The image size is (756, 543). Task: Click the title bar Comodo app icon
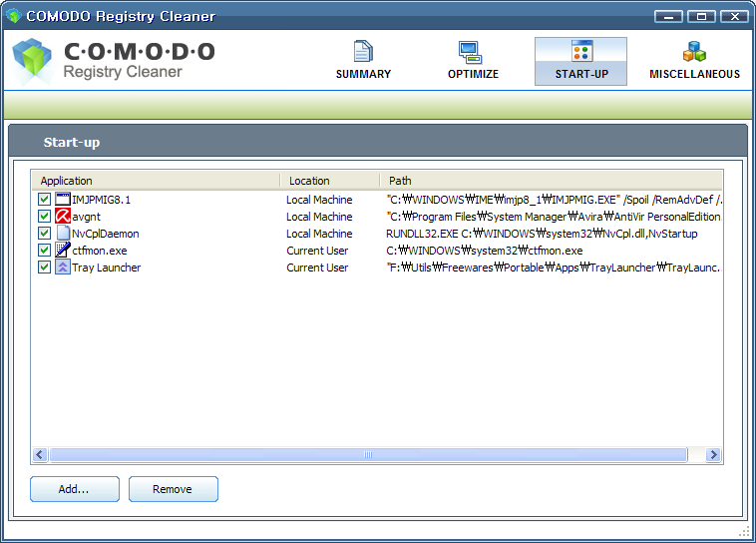[14, 16]
